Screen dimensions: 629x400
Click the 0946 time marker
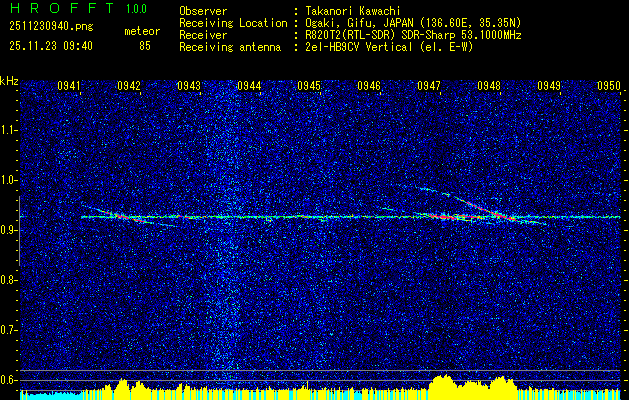click(369, 86)
